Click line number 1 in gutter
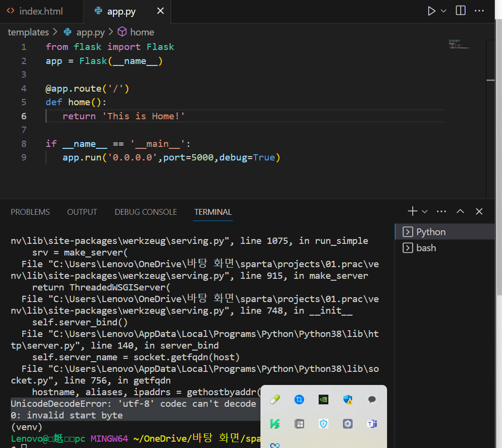 pos(24,47)
